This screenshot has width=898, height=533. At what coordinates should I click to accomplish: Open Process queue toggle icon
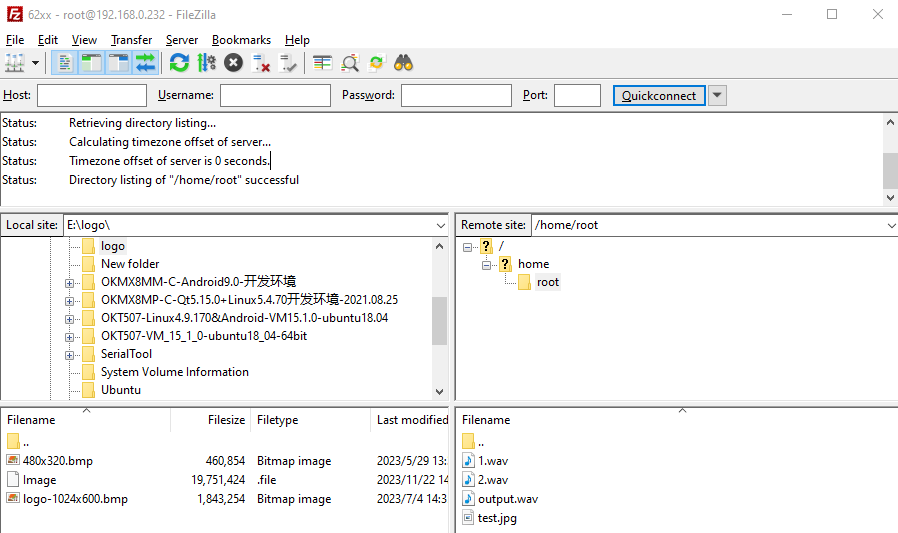click(206, 63)
